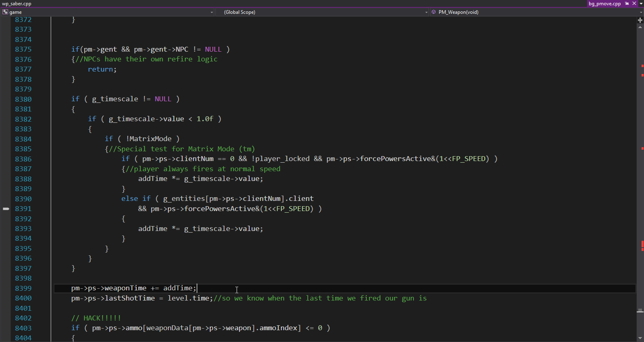Click the '!MatrixMode' condition text
644x342 pixels.
coord(148,139)
